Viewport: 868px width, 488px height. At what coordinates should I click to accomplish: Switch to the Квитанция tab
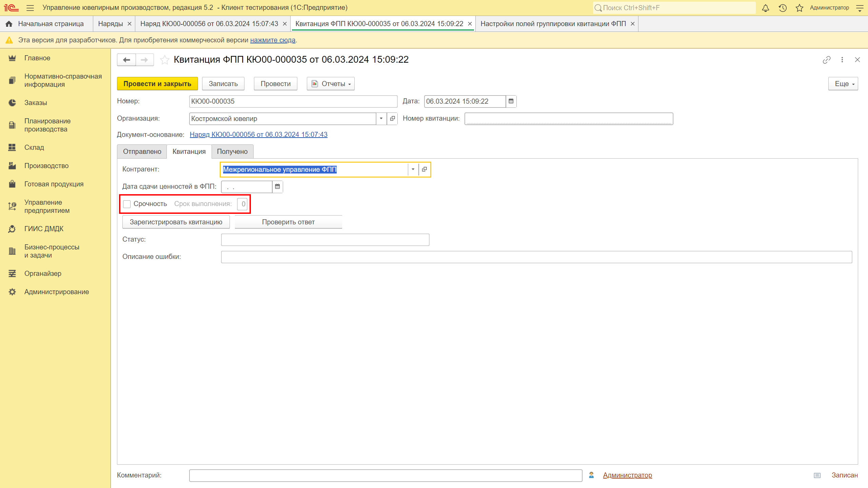pyautogui.click(x=189, y=151)
